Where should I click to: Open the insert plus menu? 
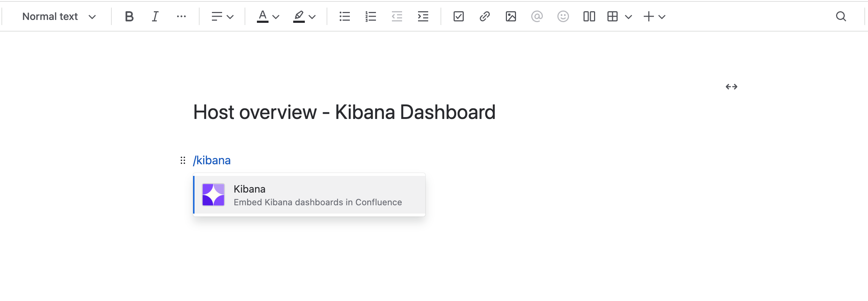pos(649,16)
